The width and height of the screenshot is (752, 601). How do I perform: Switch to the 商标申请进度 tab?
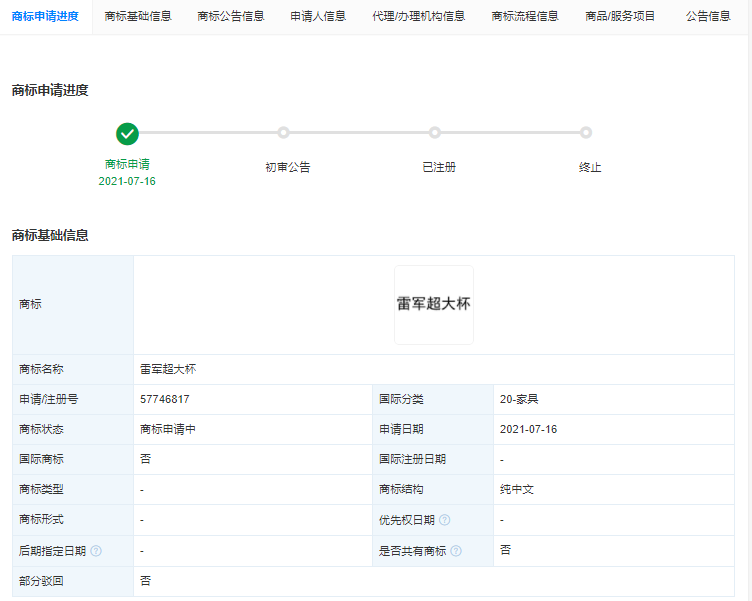[x=45, y=16]
